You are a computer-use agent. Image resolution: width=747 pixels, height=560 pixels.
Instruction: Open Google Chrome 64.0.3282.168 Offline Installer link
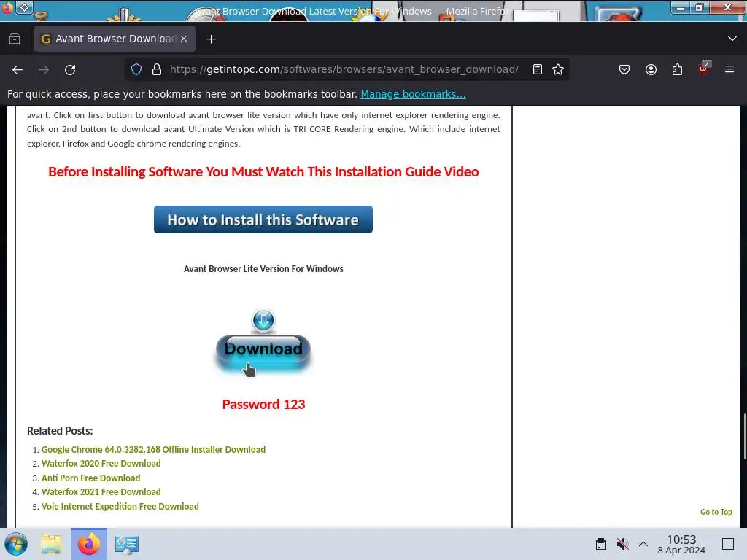[153, 449]
